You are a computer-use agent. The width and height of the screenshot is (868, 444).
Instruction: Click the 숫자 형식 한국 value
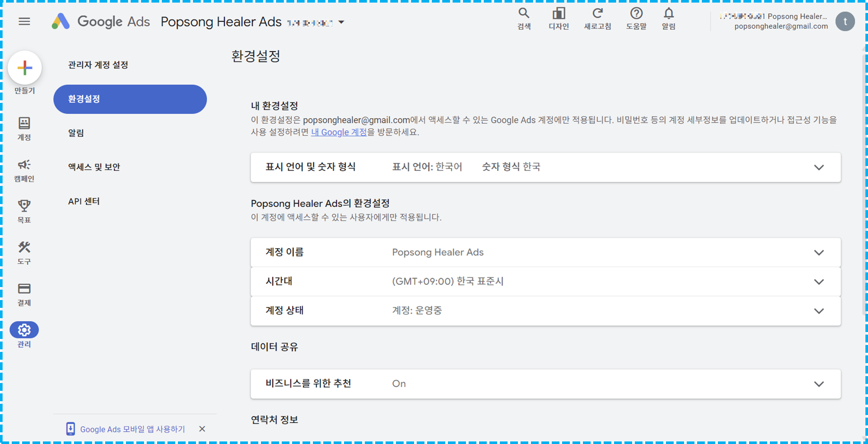511,167
